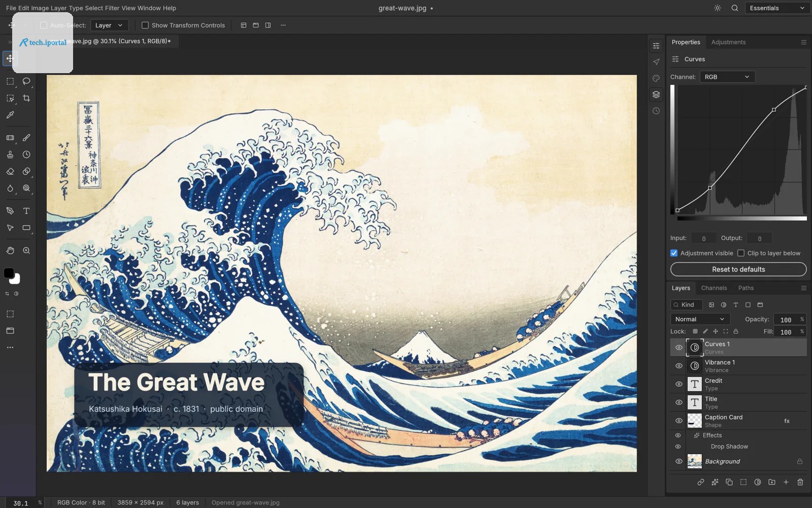Image resolution: width=812 pixels, height=508 pixels.
Task: Click Reset to defaults button
Action: [738, 269]
